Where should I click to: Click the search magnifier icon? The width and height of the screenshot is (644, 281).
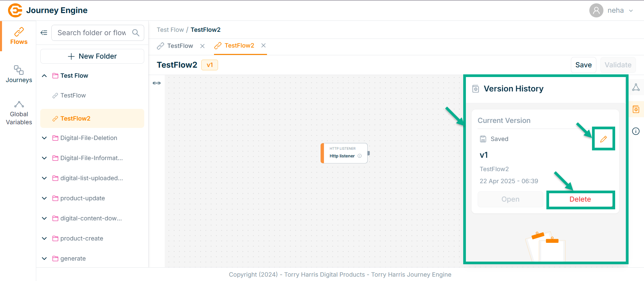tap(136, 33)
